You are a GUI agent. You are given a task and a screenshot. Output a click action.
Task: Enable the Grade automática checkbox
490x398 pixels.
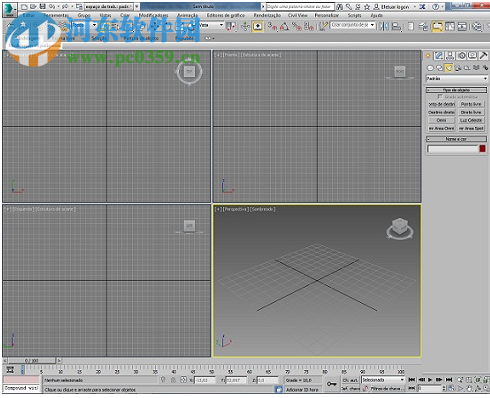[440, 97]
